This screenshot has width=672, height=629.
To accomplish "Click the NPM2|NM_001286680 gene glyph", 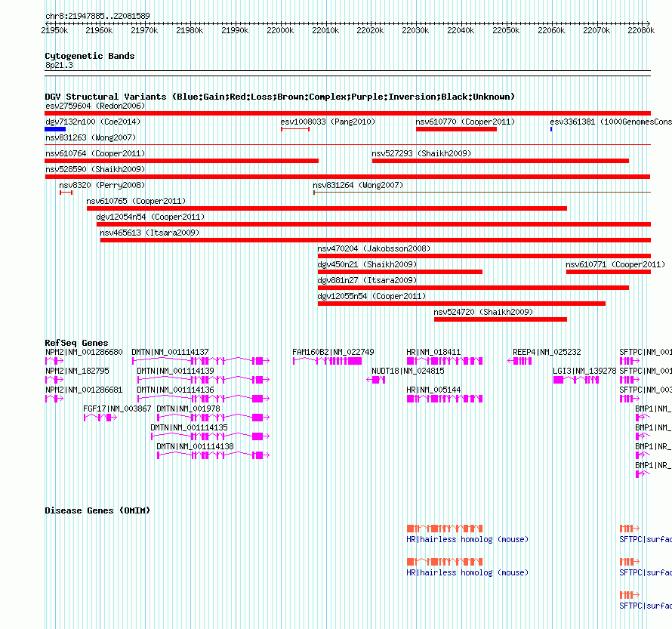I will [54, 361].
